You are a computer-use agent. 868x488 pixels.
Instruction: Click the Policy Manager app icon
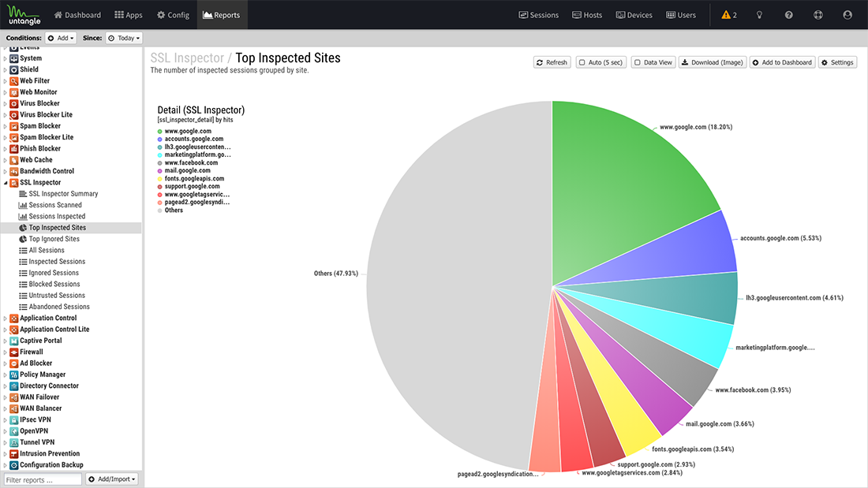point(14,374)
